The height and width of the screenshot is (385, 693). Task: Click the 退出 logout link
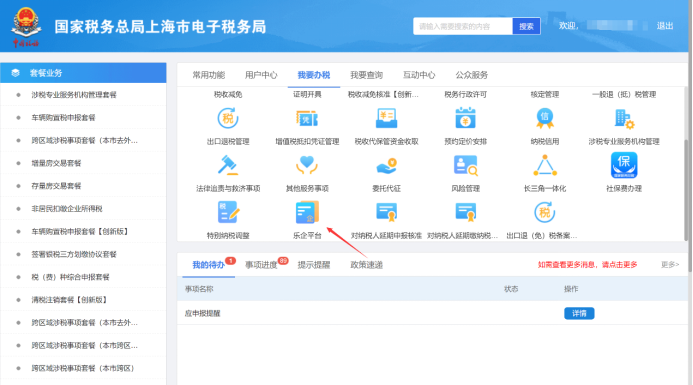click(665, 26)
